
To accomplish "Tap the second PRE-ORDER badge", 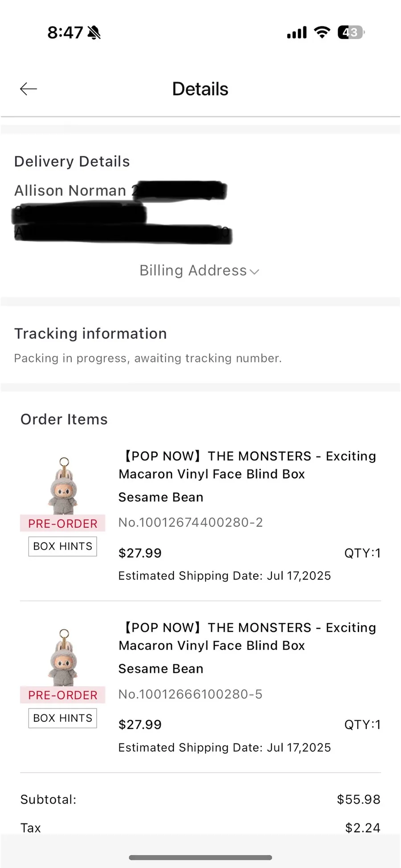I will 63,695.
